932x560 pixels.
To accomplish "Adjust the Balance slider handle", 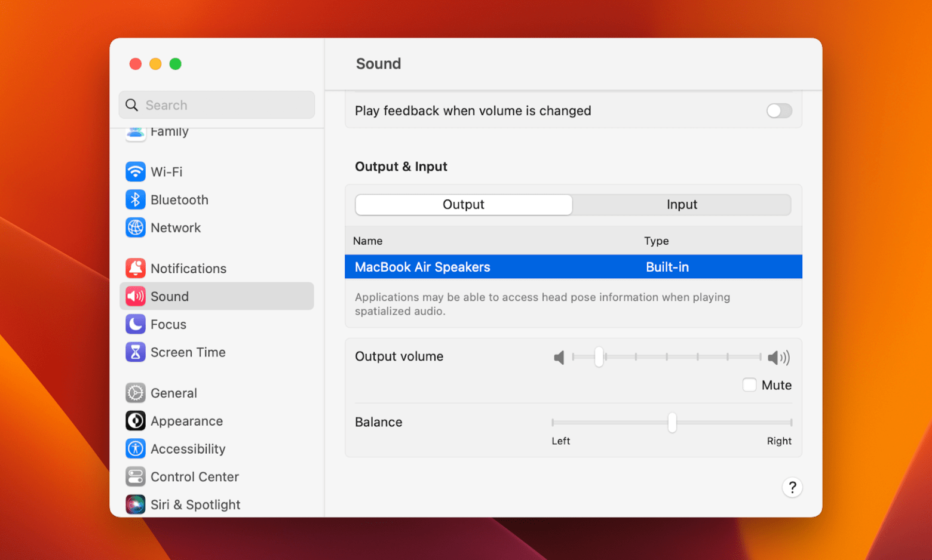I will point(672,422).
